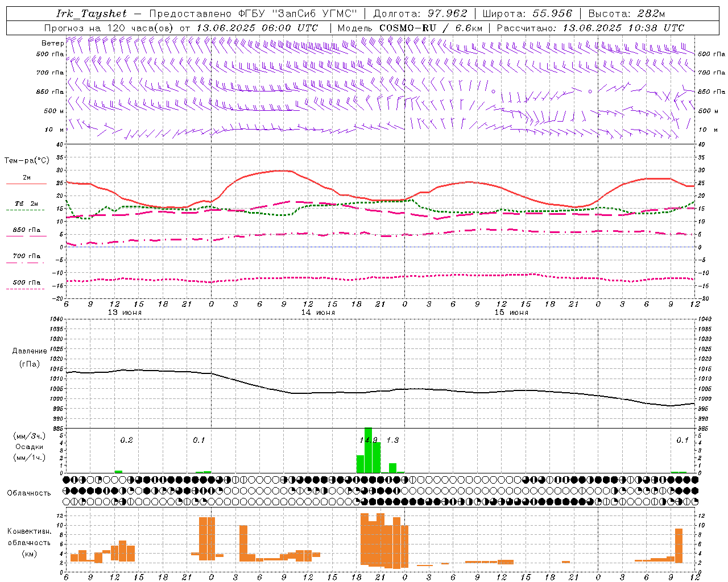
Task: Click the Осадки precipitation label
Action: click(30, 447)
